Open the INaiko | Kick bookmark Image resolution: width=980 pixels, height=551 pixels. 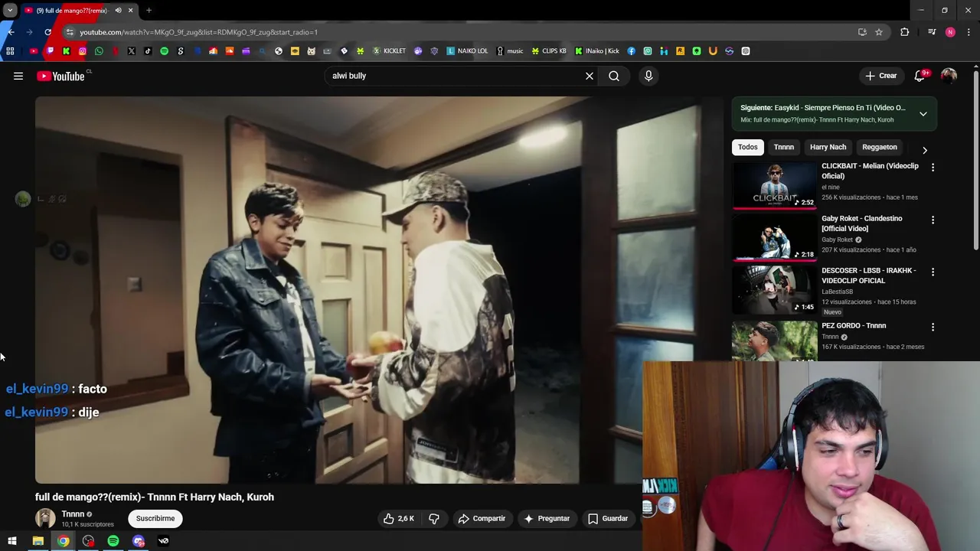point(597,51)
